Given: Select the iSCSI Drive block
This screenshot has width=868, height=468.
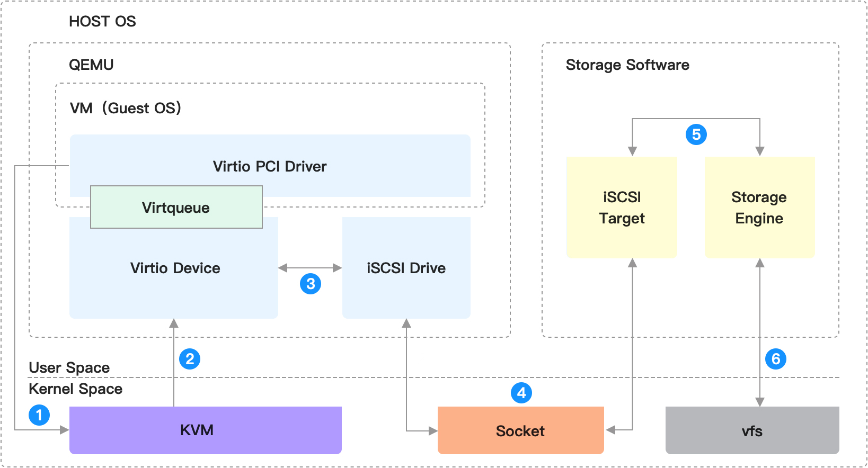Looking at the screenshot, I should click(406, 268).
